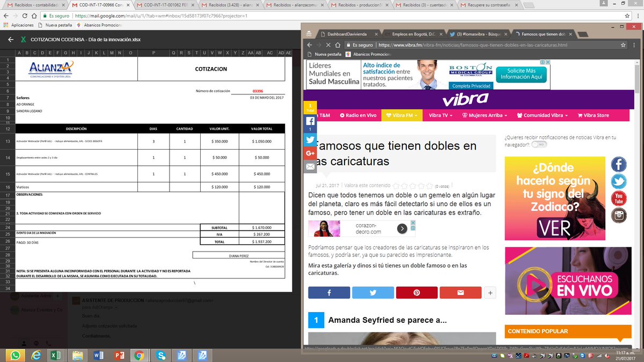Click the arrow on corazon-deoro.com ad
The height and width of the screenshot is (362, 644).
(x=402, y=228)
